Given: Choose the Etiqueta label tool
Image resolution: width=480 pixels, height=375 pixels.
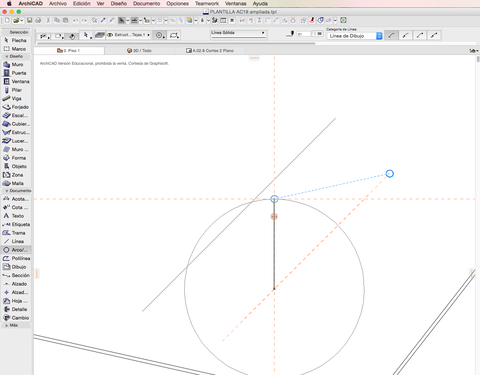Looking at the screenshot, I should coord(16,224).
